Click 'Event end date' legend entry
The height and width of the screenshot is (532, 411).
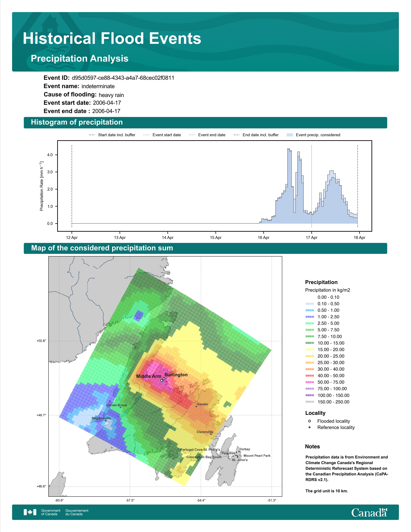pos(207,135)
